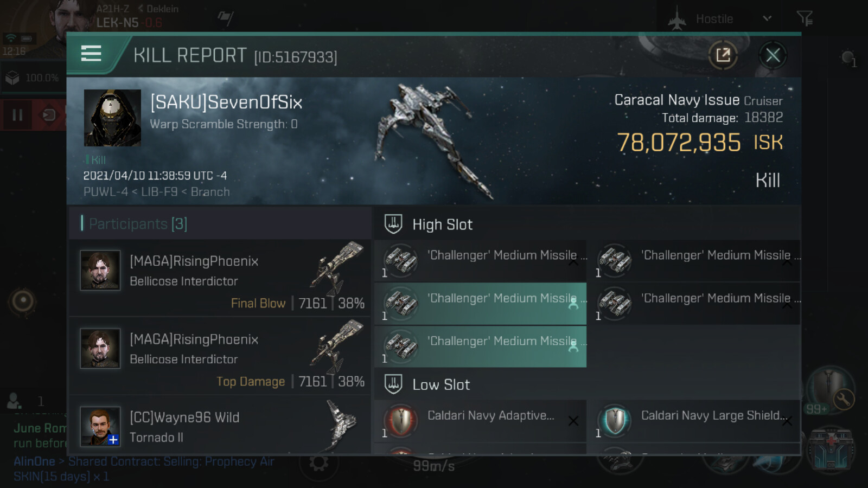
Task: Click the overview filter funnel icon
Action: [805, 18]
